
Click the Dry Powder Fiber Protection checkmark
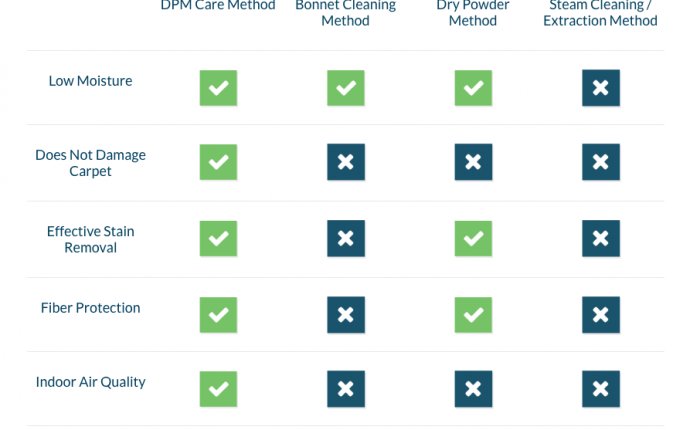click(x=473, y=315)
